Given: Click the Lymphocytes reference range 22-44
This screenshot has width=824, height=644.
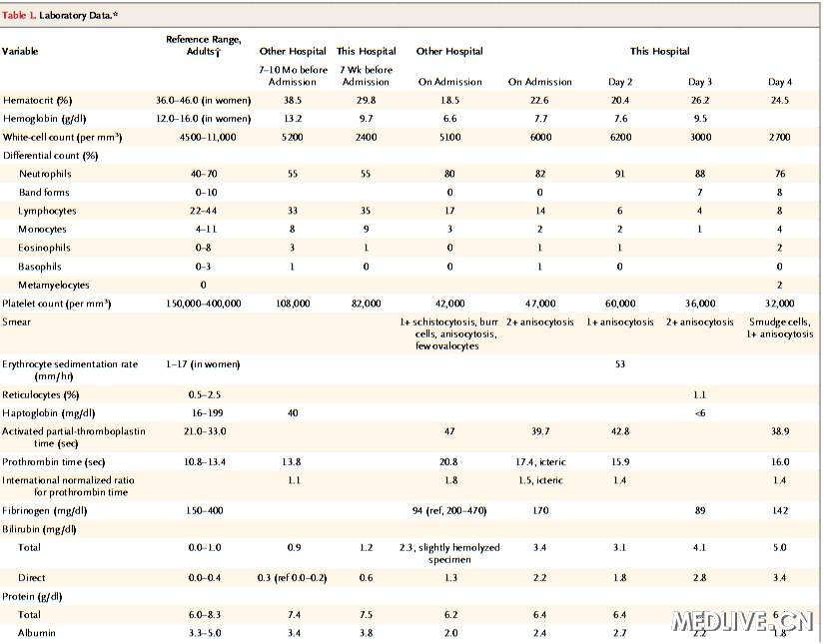Looking at the screenshot, I should [x=204, y=211].
